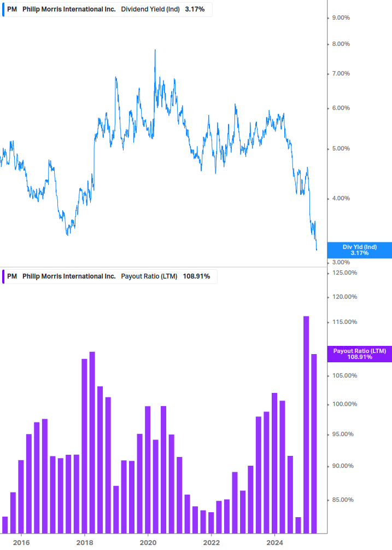Click the 8.00% axis label
Viewport: 392px width, 550px height.
pos(341,44)
